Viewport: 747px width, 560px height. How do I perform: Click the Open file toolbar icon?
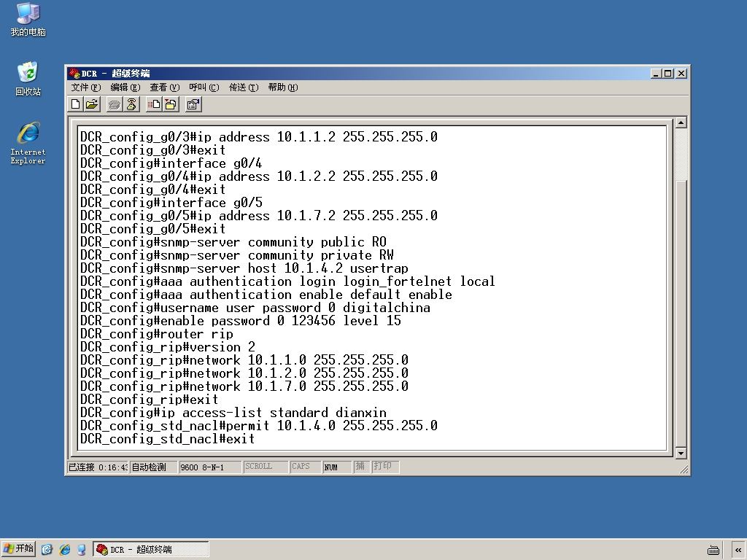(92, 104)
